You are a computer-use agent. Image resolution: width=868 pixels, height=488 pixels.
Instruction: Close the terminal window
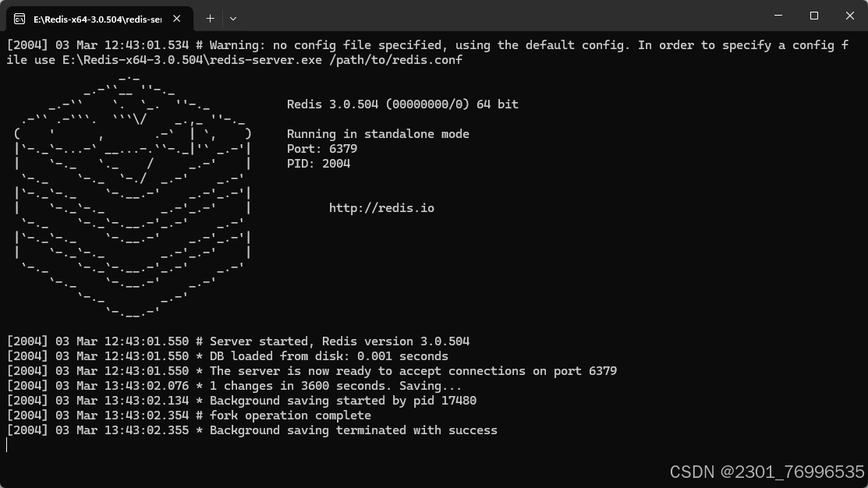pyautogui.click(x=850, y=16)
